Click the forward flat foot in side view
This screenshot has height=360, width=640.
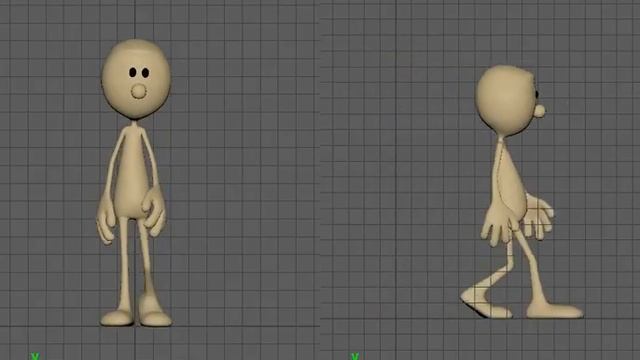point(555,310)
